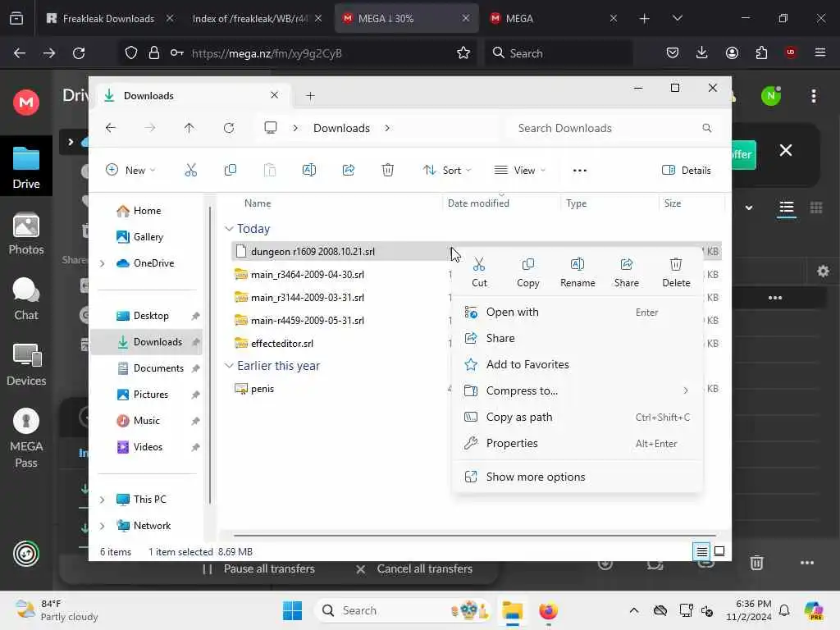Open the Sort dropdown

pos(447,171)
